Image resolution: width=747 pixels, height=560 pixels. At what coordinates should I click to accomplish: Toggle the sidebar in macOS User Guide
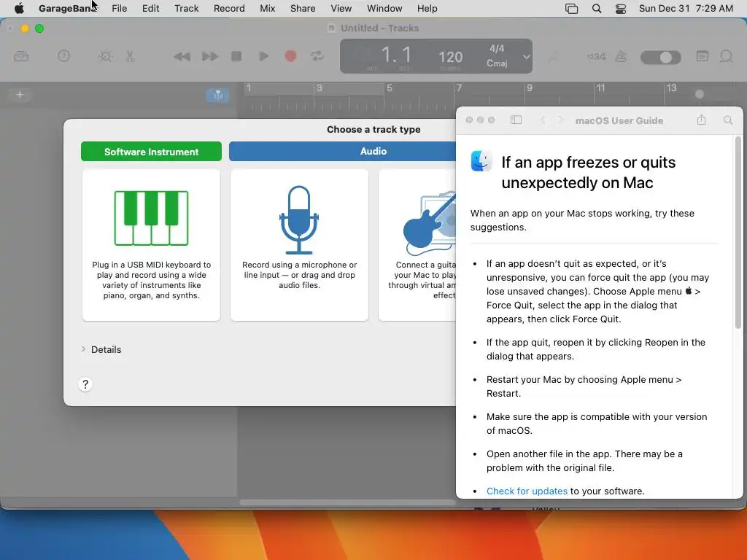point(516,120)
